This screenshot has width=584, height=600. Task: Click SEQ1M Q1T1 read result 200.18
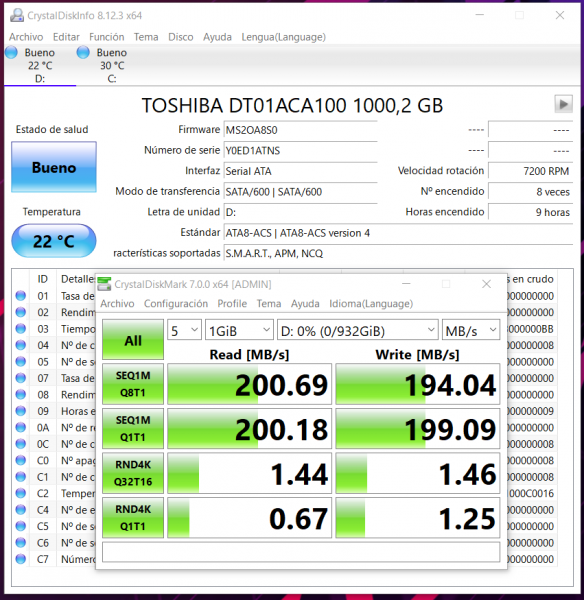(250, 429)
